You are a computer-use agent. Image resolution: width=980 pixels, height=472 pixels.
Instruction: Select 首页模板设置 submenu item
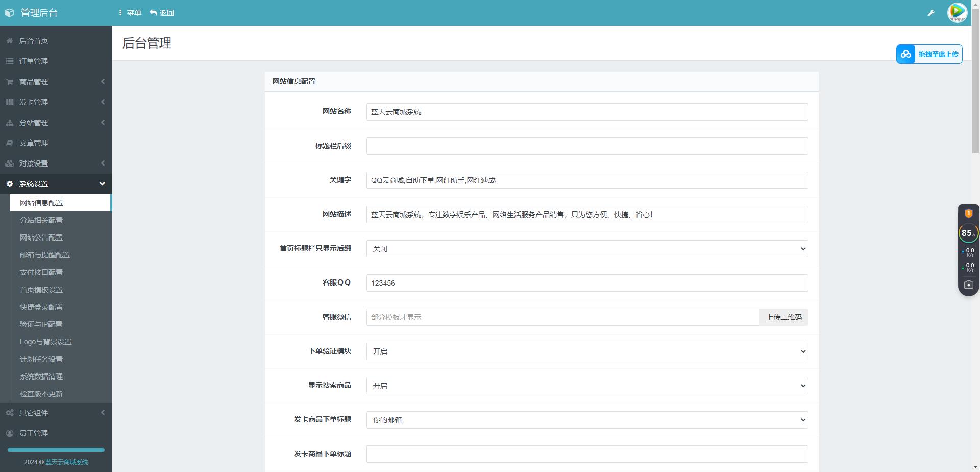60,290
